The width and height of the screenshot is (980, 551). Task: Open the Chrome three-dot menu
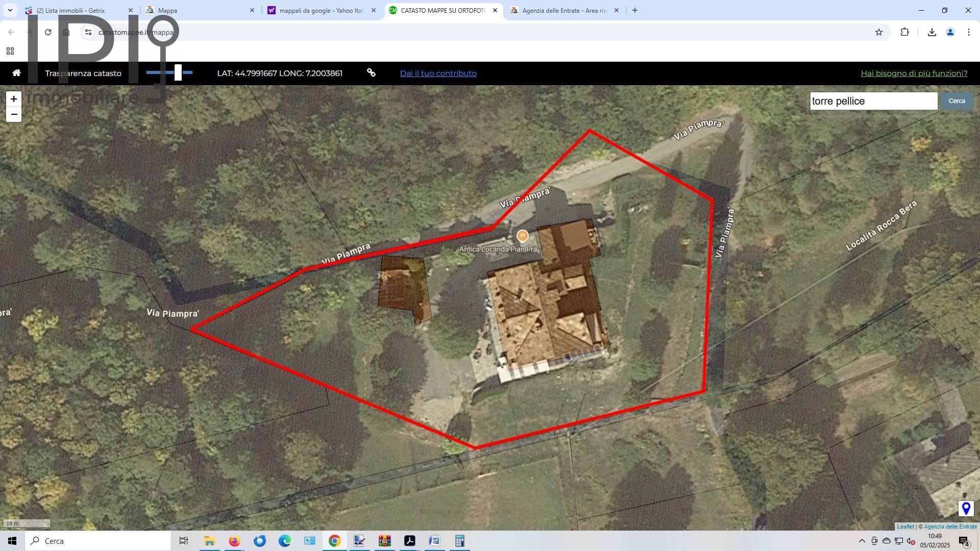pyautogui.click(x=969, y=32)
